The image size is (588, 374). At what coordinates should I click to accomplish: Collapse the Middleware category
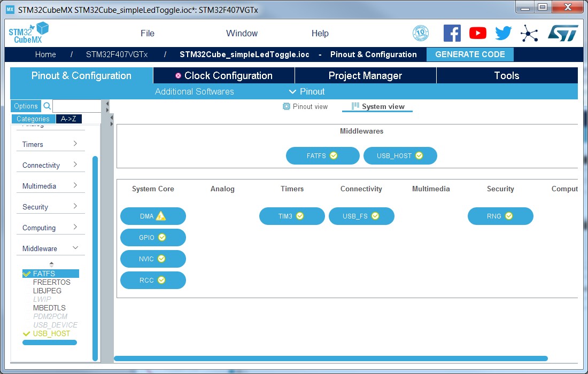click(x=75, y=248)
